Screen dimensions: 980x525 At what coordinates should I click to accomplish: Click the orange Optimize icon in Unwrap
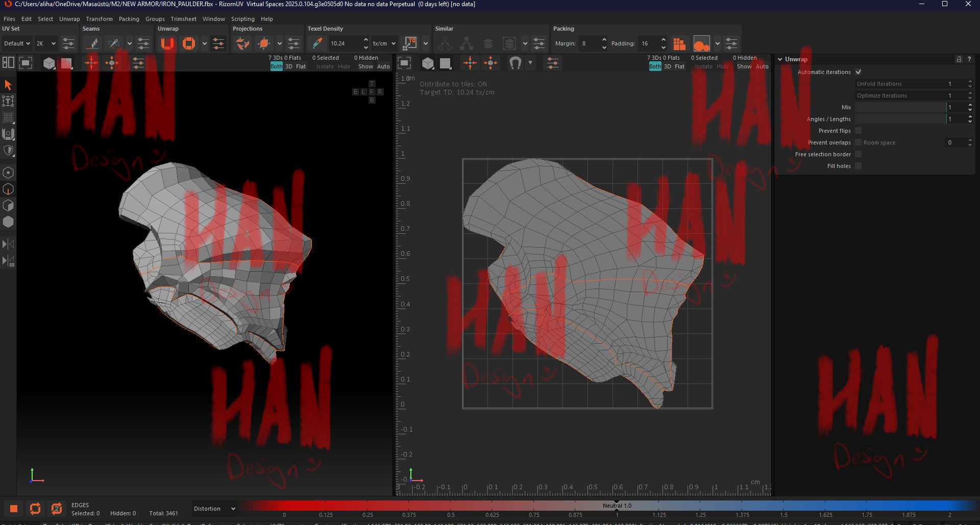(189, 43)
